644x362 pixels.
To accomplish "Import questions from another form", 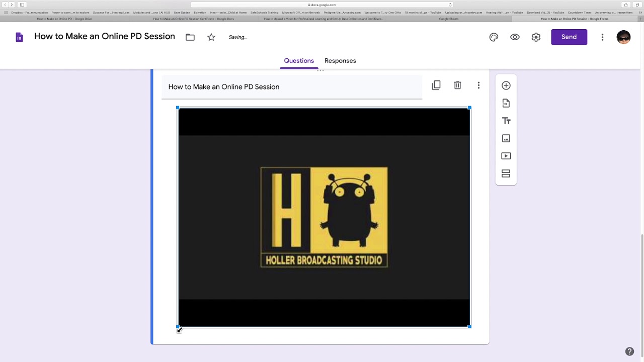I will (x=506, y=103).
